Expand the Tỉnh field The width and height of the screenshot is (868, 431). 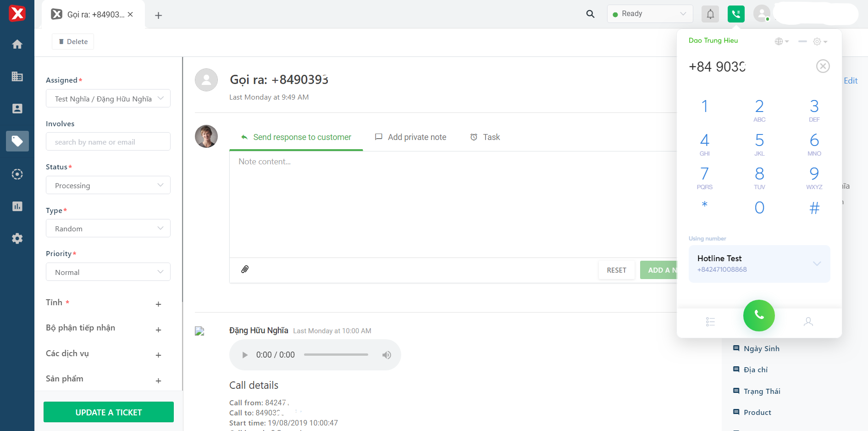pyautogui.click(x=158, y=304)
